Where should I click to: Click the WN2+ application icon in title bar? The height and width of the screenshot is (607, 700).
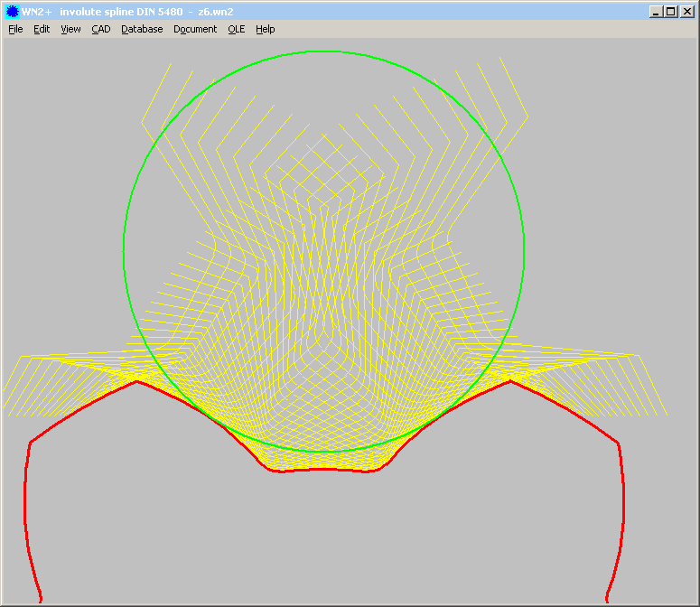click(x=12, y=12)
